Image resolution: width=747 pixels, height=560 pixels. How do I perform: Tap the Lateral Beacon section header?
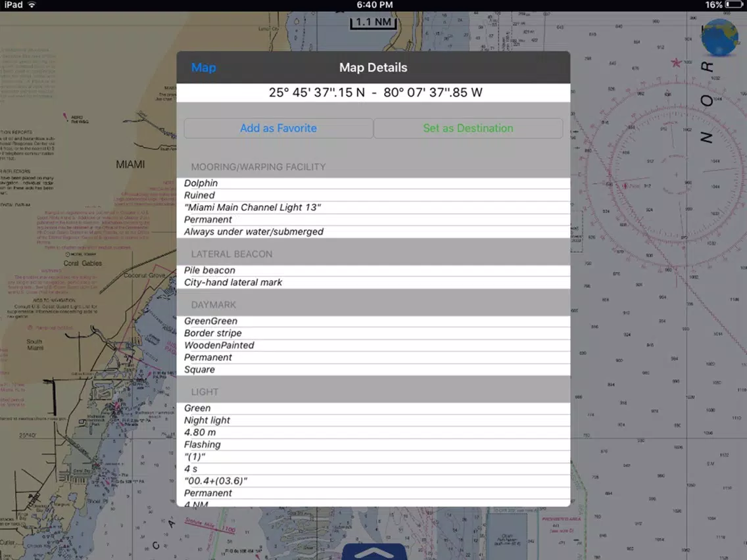pyautogui.click(x=231, y=254)
